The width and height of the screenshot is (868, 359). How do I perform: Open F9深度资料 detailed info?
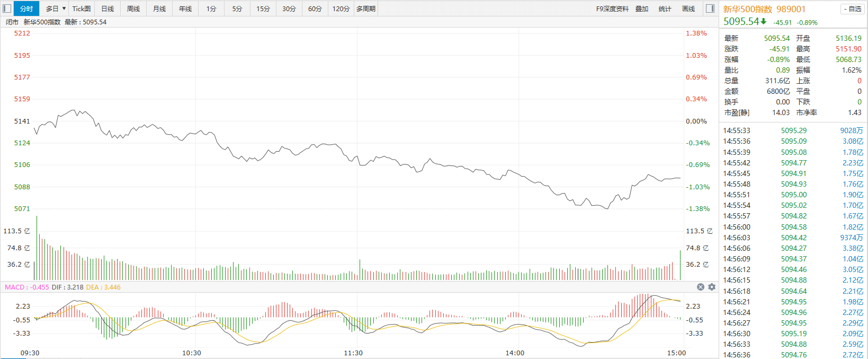tap(612, 8)
